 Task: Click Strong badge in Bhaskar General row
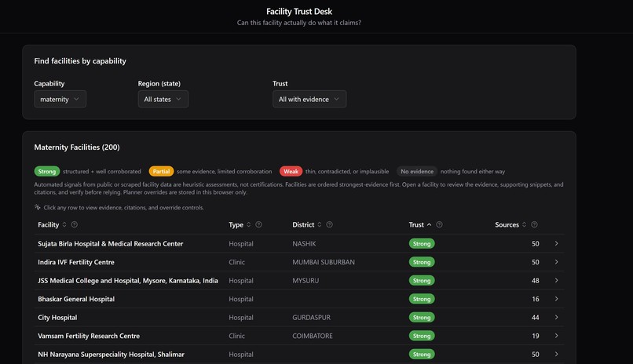pyautogui.click(x=422, y=299)
